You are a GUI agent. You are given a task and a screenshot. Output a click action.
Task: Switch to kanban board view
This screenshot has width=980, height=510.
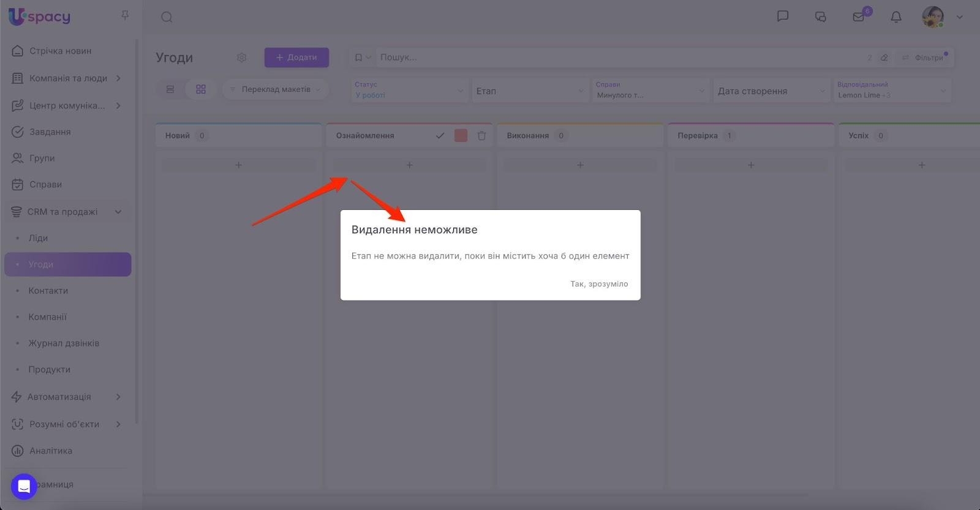[201, 89]
